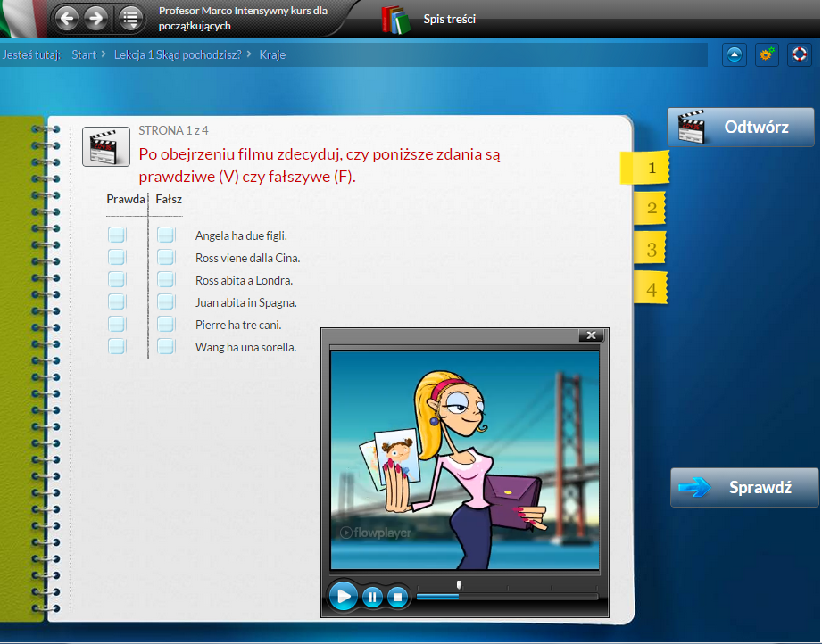Mark Prawda for 'Angela ha due figli'
The width and height of the screenshot is (822, 644).
(117, 235)
